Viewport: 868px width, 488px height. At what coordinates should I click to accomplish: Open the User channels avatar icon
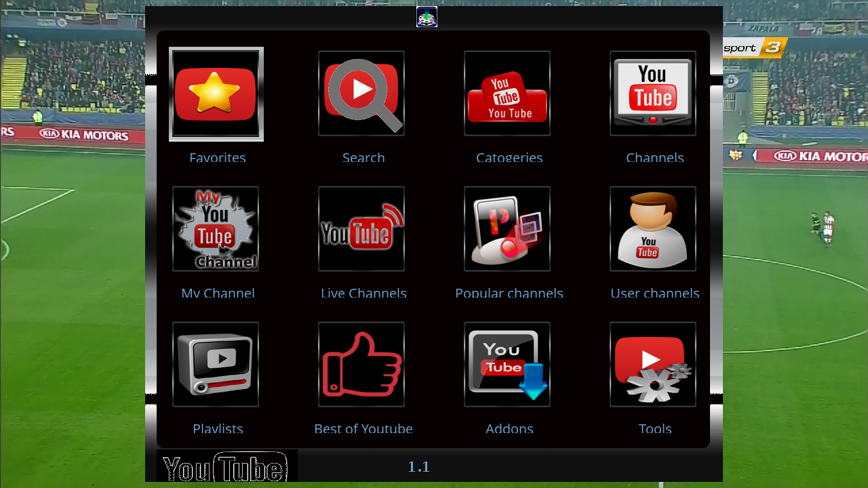point(653,229)
